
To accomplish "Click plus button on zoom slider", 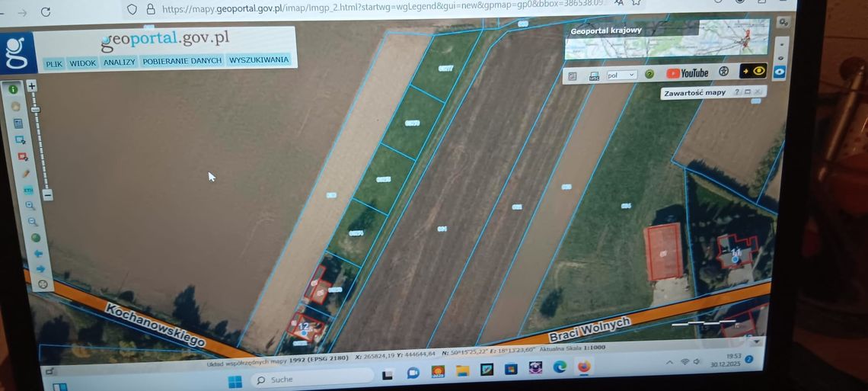I will click(x=31, y=86).
